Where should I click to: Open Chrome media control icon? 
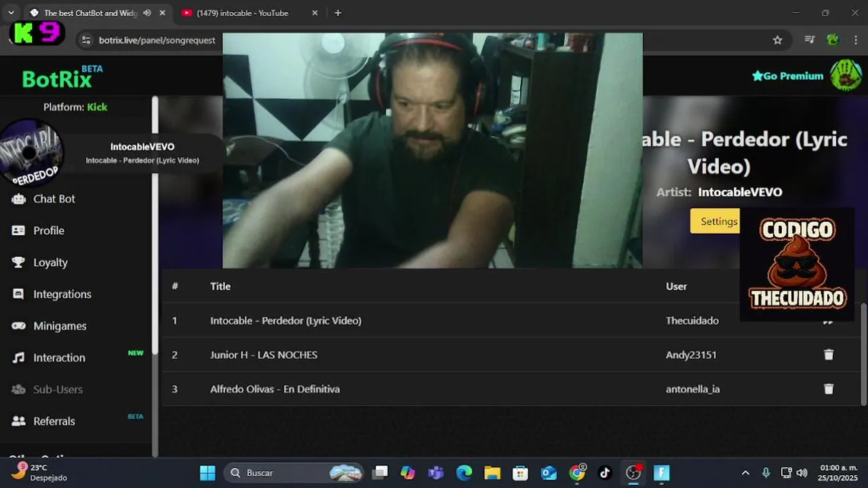point(809,40)
